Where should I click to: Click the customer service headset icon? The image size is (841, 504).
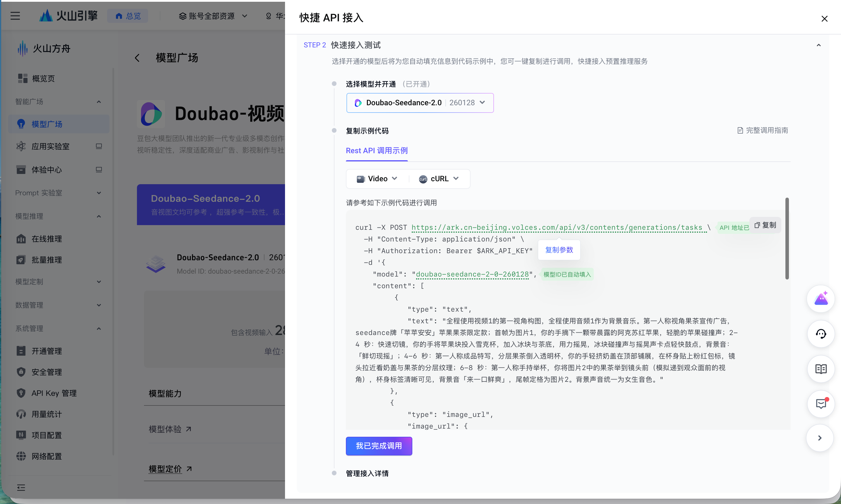821,334
